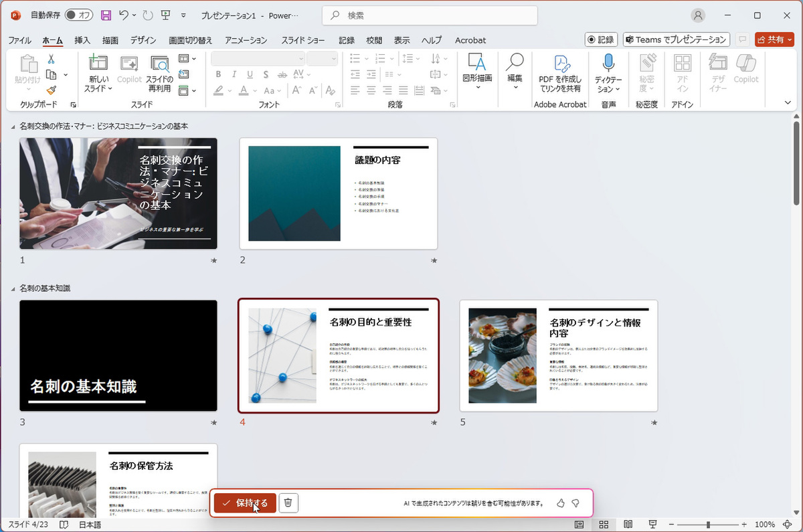803x532 pixels.
Task: Click the 新しいスライド icon
Action: pyautogui.click(x=98, y=64)
